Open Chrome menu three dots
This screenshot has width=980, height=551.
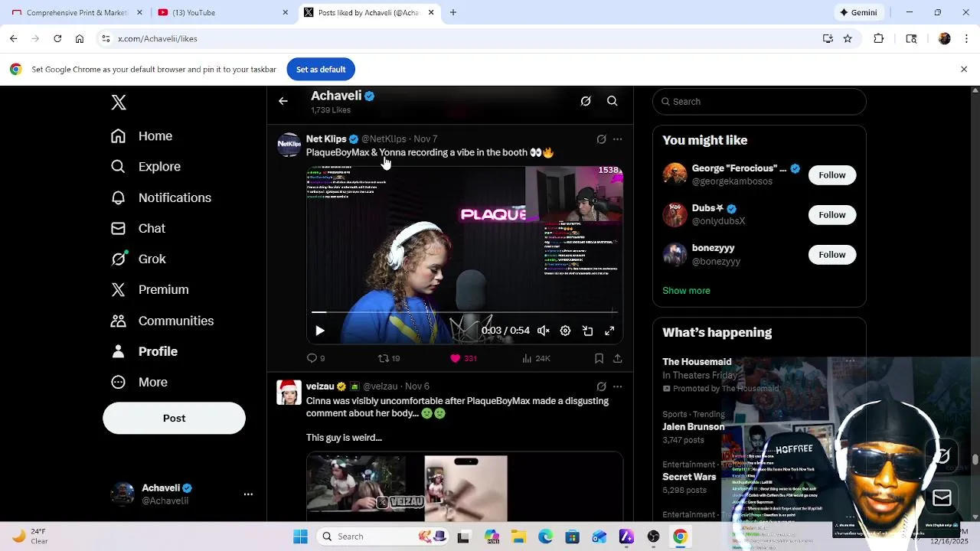pos(967,38)
